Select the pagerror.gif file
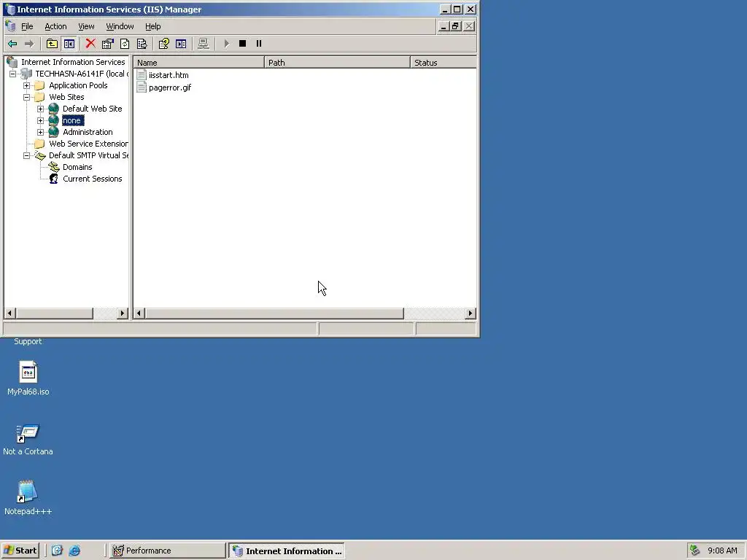Screen dimensions: 747x560 point(169,87)
